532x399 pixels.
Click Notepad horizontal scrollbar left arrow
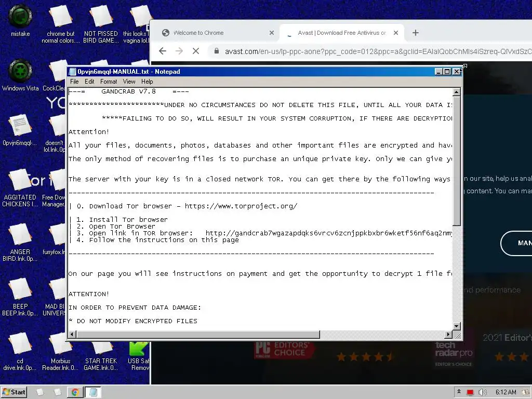pos(72,335)
